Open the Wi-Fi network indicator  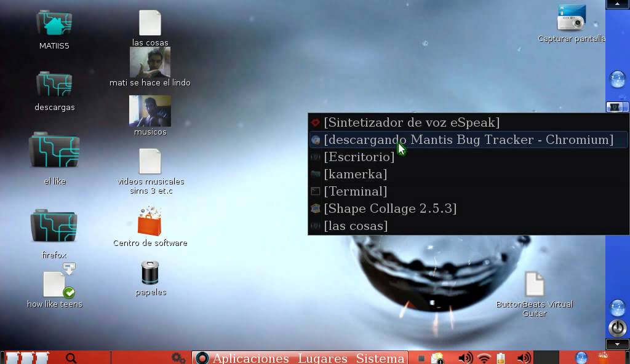click(x=484, y=358)
